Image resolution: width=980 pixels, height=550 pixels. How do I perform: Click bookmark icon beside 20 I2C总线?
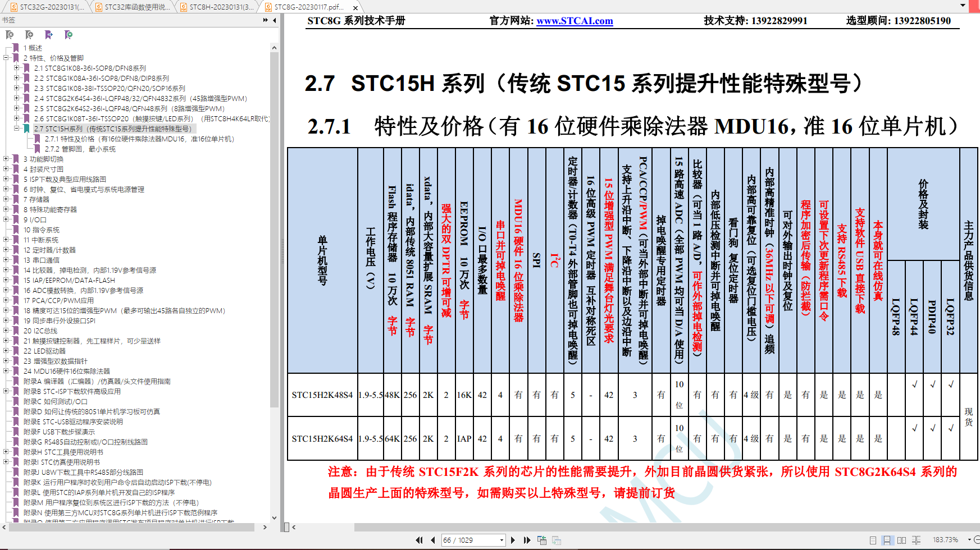pyautogui.click(x=16, y=331)
